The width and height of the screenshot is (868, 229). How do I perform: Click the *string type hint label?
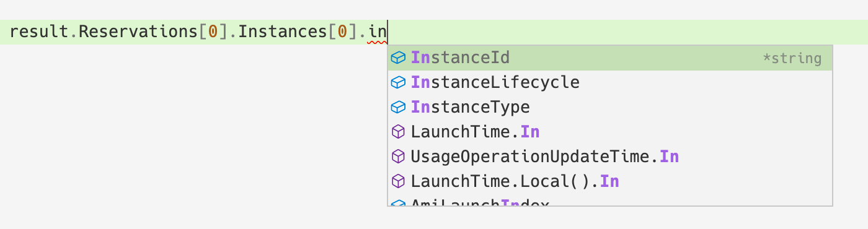coord(792,59)
